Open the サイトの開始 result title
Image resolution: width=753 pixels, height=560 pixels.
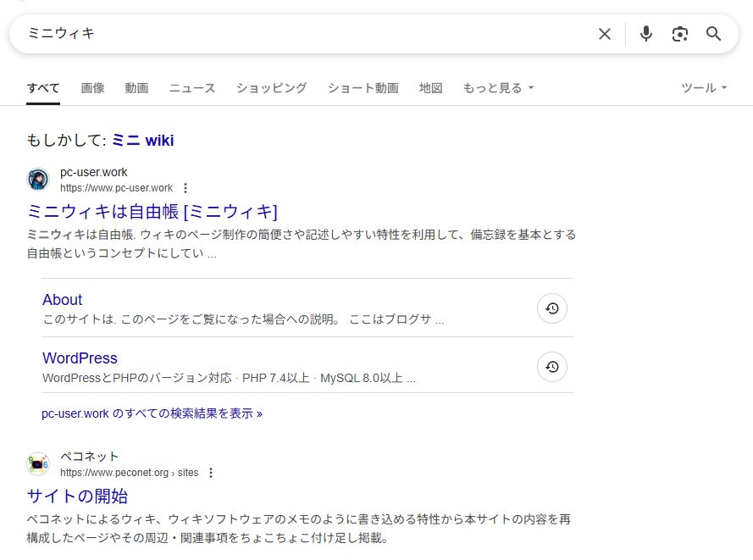tap(77, 496)
